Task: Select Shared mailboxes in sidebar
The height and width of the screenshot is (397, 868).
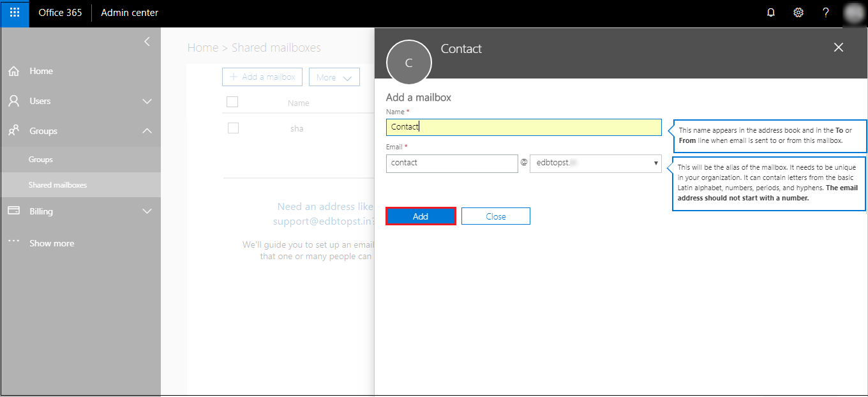Action: pyautogui.click(x=57, y=185)
